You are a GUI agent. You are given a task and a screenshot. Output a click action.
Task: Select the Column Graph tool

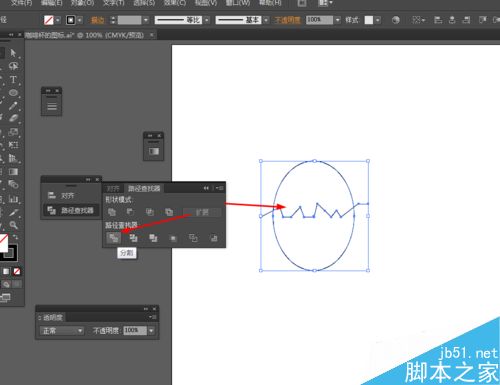[13, 199]
